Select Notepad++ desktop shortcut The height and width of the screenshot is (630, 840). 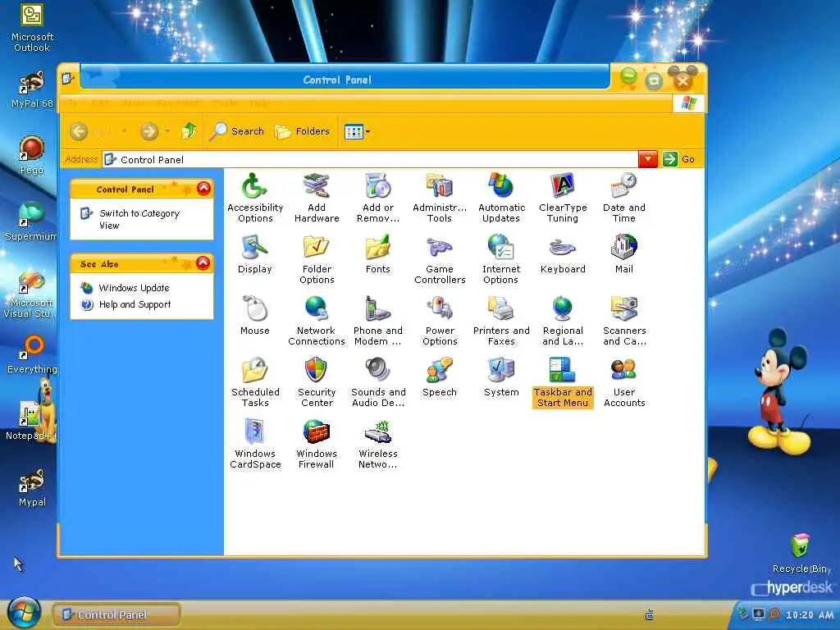(x=32, y=421)
